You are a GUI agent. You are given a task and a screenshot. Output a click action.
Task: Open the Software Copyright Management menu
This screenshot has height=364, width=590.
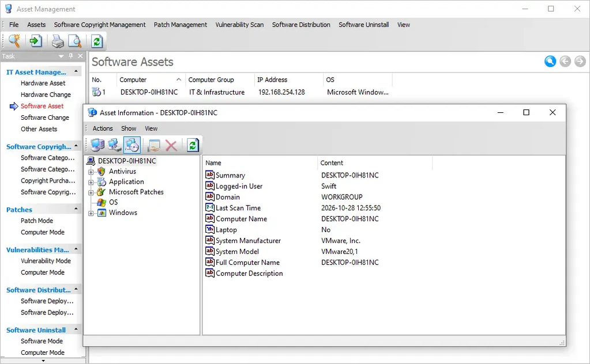click(100, 25)
